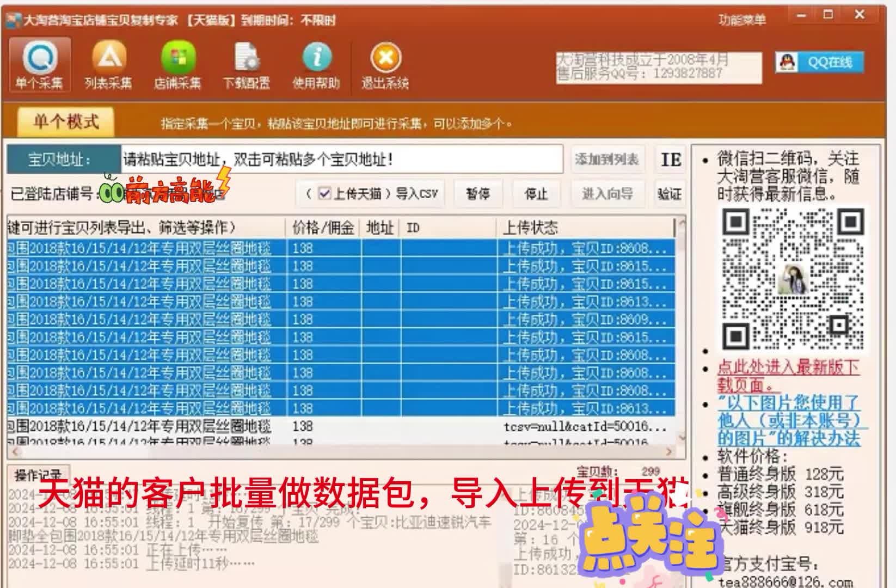Open the 下载配置 download settings
The width and height of the screenshot is (896, 588).
point(248,64)
